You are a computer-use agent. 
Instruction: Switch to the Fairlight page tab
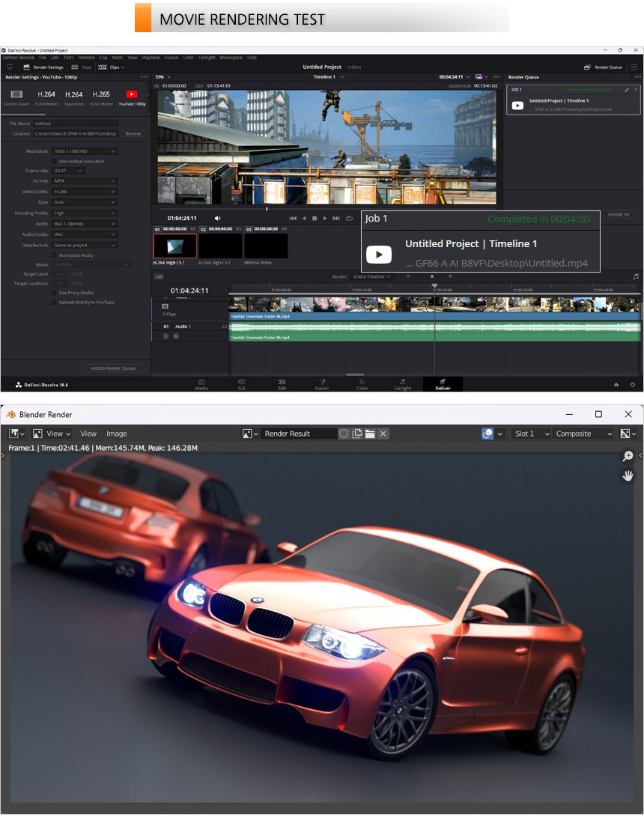[x=402, y=384]
